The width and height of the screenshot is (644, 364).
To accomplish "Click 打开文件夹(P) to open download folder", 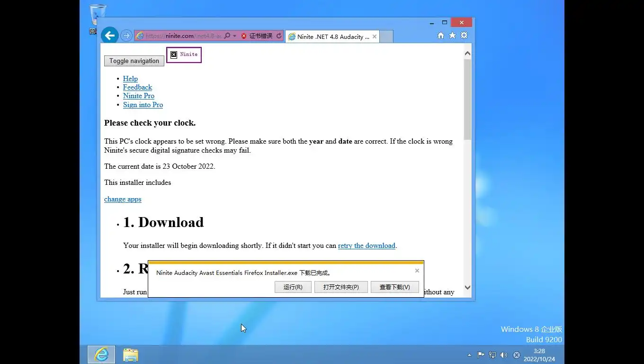I will [x=341, y=287].
